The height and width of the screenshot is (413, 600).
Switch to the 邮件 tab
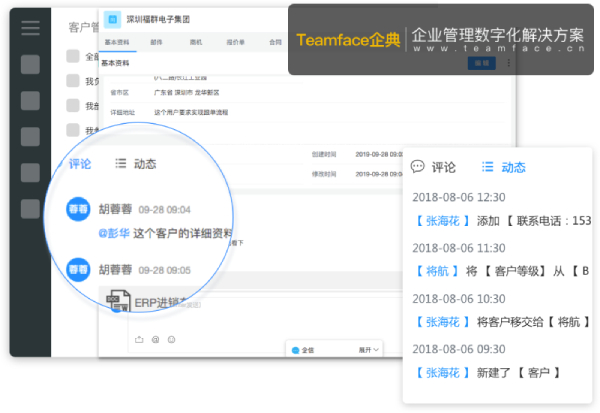pyautogui.click(x=156, y=42)
